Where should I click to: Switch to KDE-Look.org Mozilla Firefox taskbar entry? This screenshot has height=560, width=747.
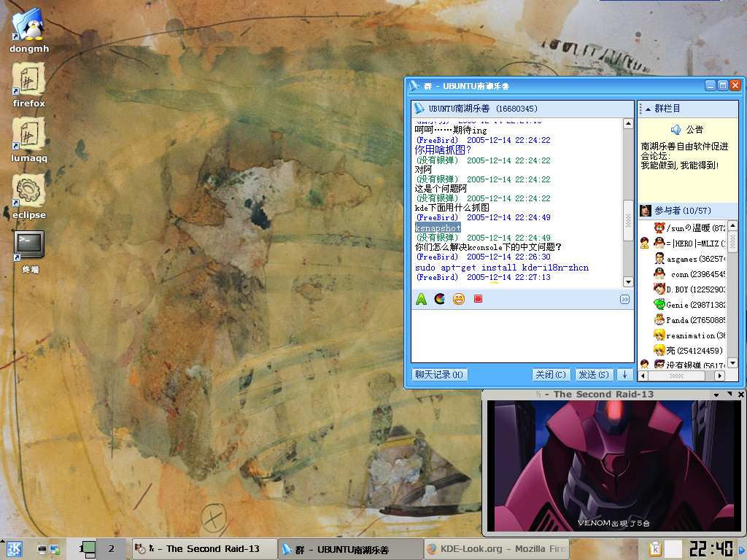(497, 549)
